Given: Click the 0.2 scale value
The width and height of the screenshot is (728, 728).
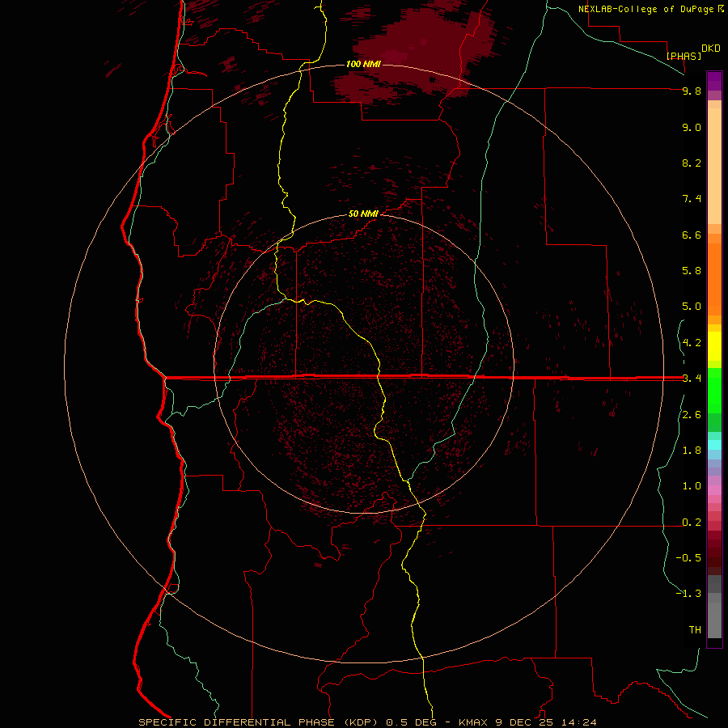Looking at the screenshot, I should click(692, 523).
